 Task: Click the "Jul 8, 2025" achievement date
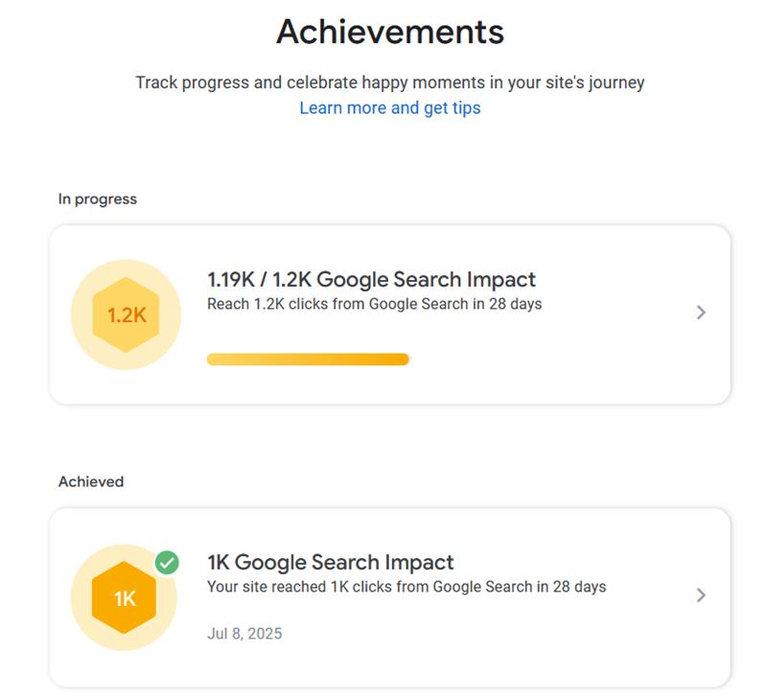pos(244,634)
